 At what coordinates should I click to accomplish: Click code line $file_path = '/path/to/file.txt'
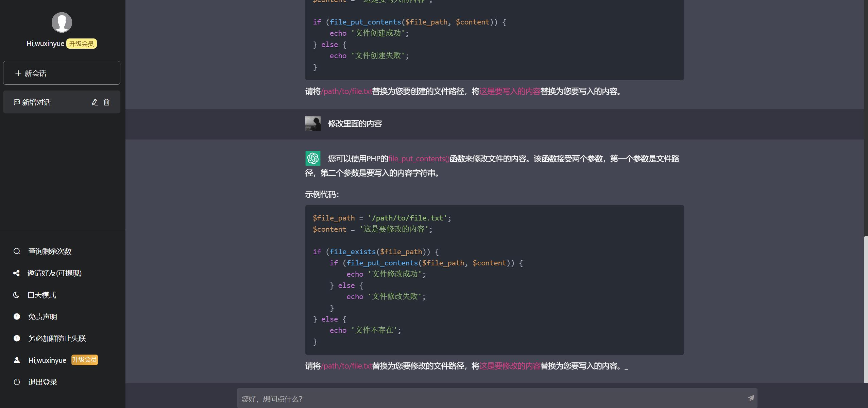tap(382, 218)
